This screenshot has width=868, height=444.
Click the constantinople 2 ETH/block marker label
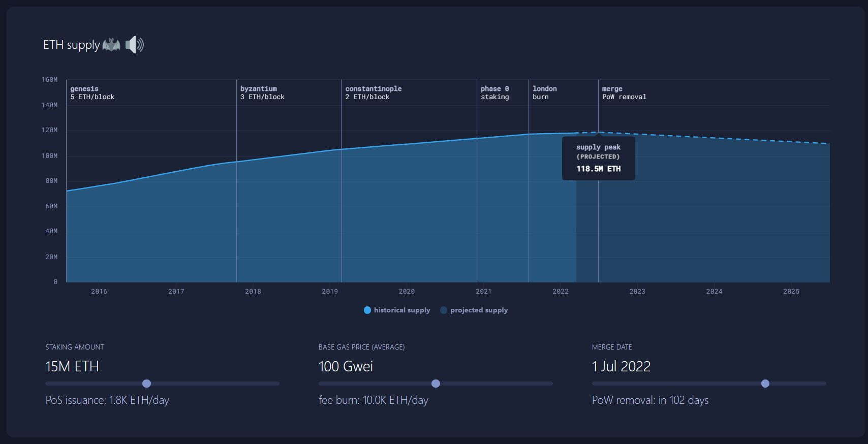click(x=374, y=93)
